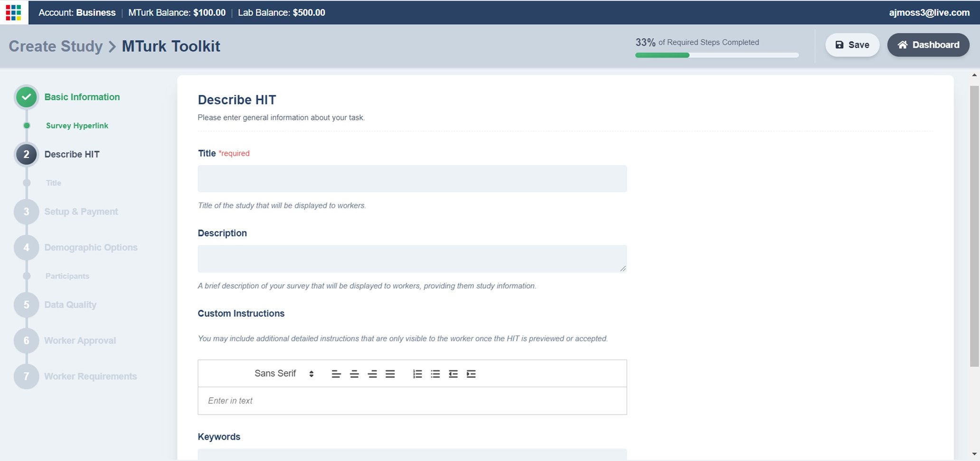
Task: Insert a numbered list in the editor
Action: 417,374
